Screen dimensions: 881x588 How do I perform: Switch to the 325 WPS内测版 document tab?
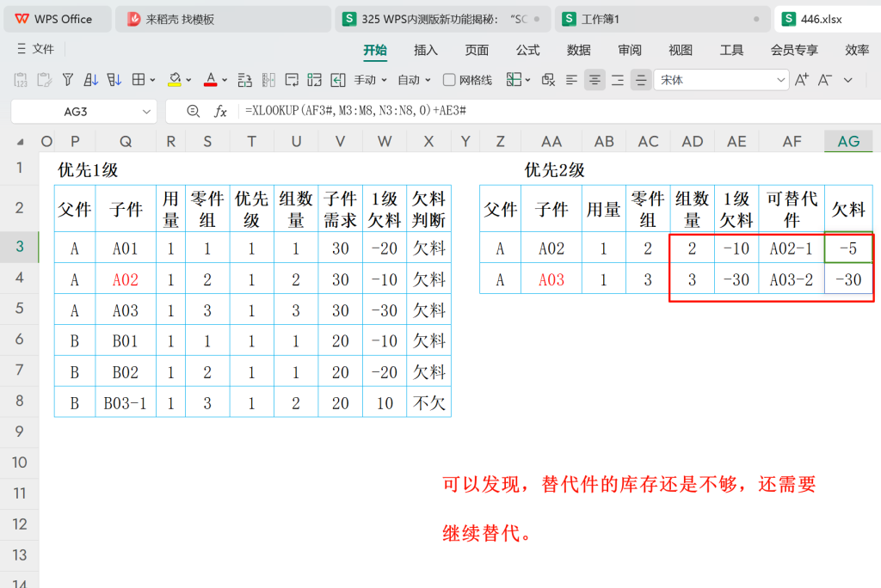(x=441, y=19)
